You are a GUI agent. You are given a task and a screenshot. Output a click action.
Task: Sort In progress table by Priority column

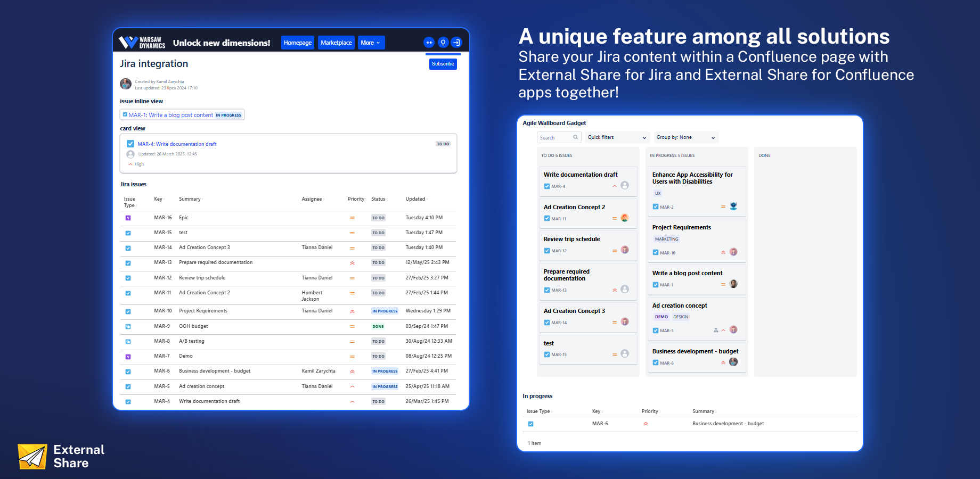651,411
